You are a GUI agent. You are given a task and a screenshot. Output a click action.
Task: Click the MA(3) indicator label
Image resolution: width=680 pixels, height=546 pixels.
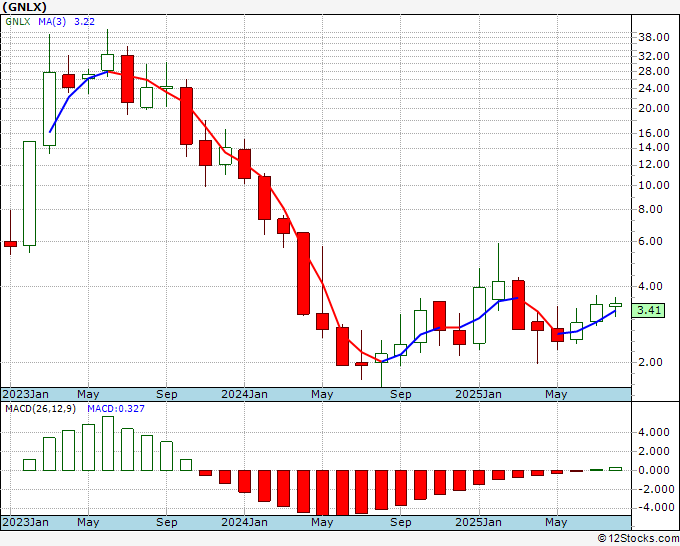coord(52,22)
